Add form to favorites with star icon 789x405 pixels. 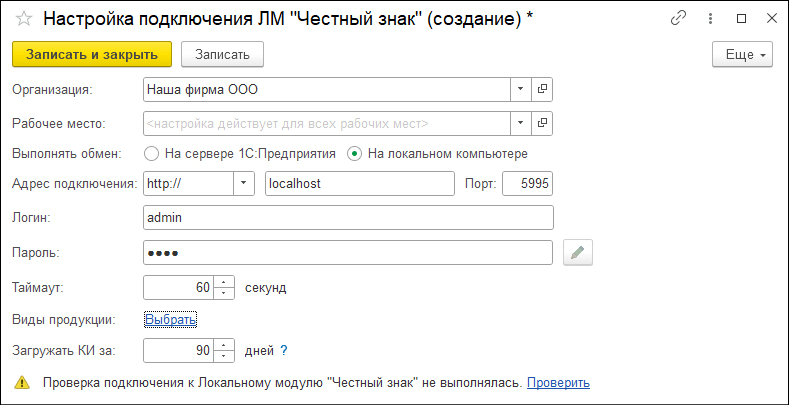(x=24, y=19)
